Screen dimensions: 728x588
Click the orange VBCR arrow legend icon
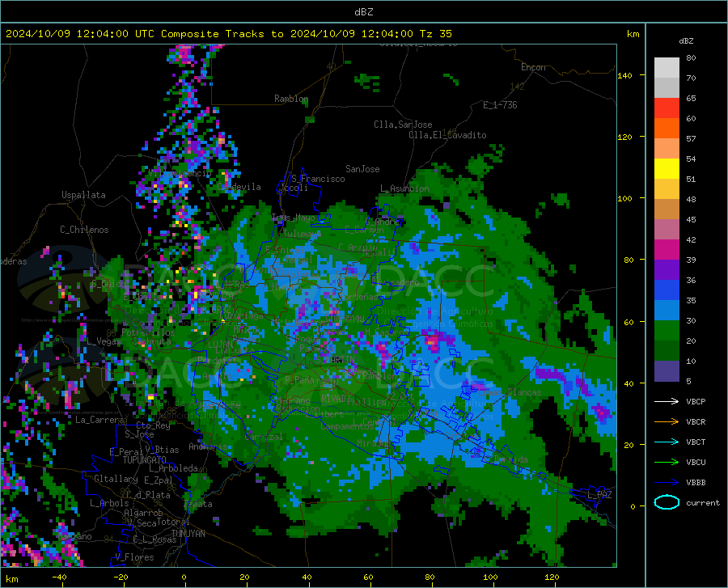click(667, 421)
